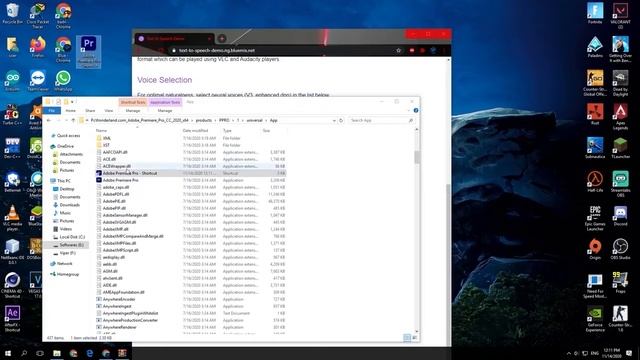Viewport: 640px width, 360px height.
Task: Select Local Disk (C:) in navigation pane
Action: pyautogui.click(x=72, y=237)
